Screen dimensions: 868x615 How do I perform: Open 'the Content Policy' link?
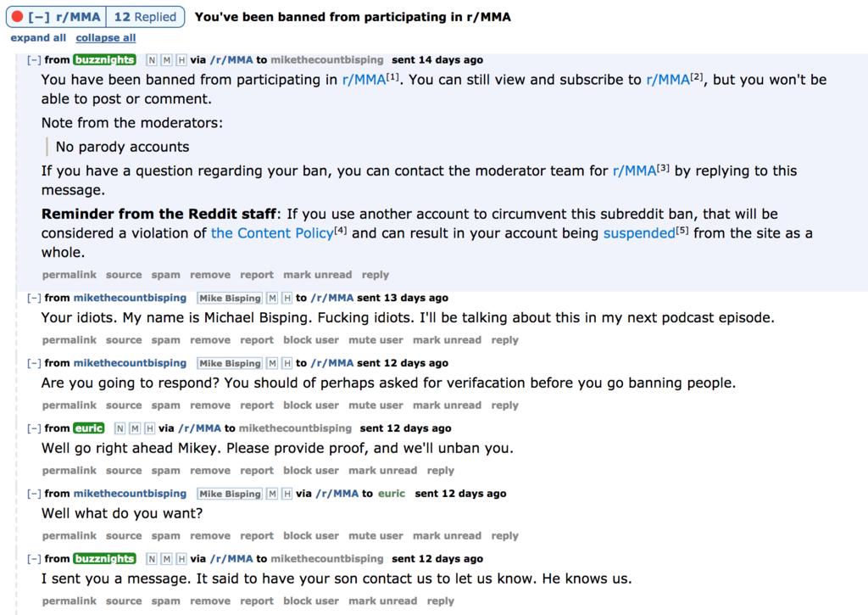[272, 232]
